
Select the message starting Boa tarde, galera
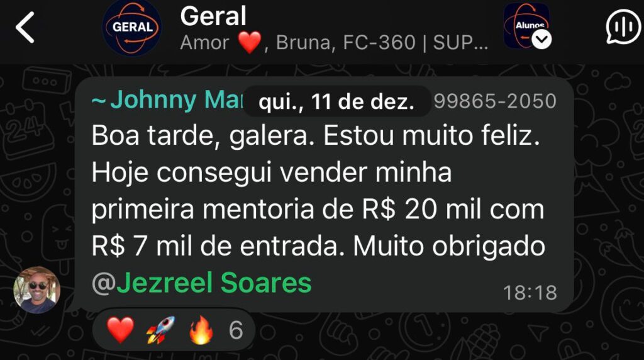point(324,194)
